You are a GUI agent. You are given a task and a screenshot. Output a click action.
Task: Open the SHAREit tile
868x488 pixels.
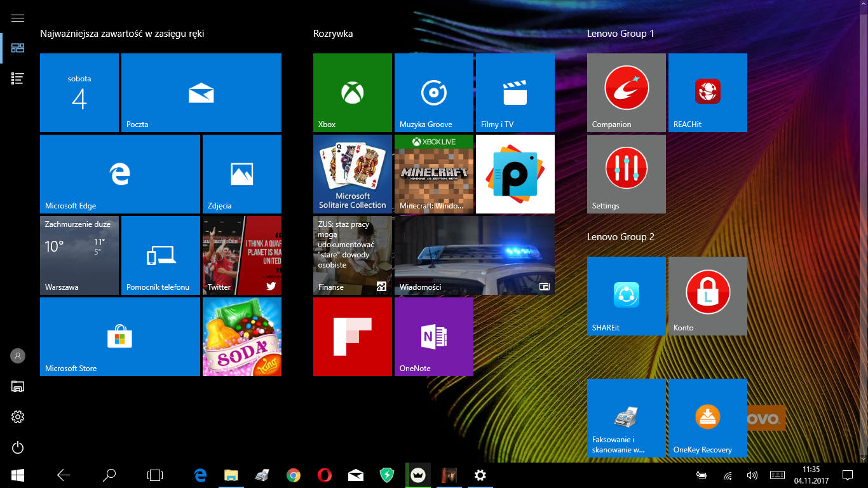626,296
